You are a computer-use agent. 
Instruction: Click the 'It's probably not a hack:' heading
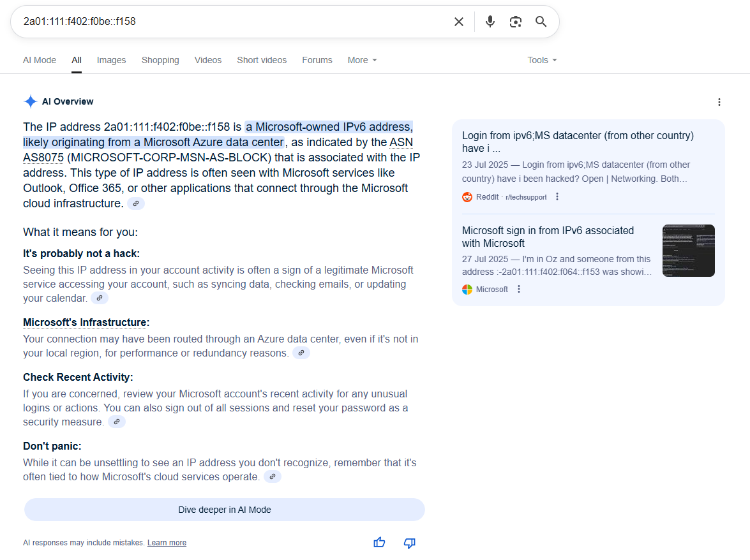[x=81, y=254]
